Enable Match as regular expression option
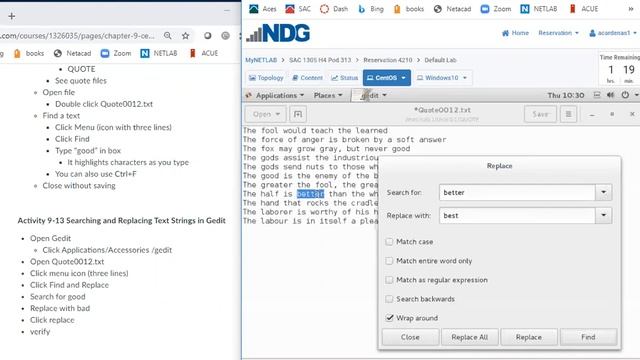Image resolution: width=640 pixels, height=360 pixels. (x=389, y=280)
